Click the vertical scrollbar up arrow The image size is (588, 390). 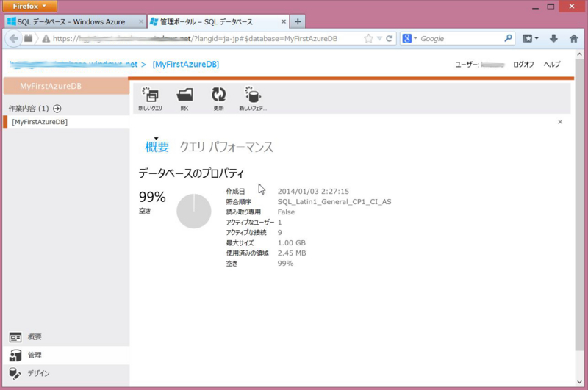pyautogui.click(x=579, y=54)
